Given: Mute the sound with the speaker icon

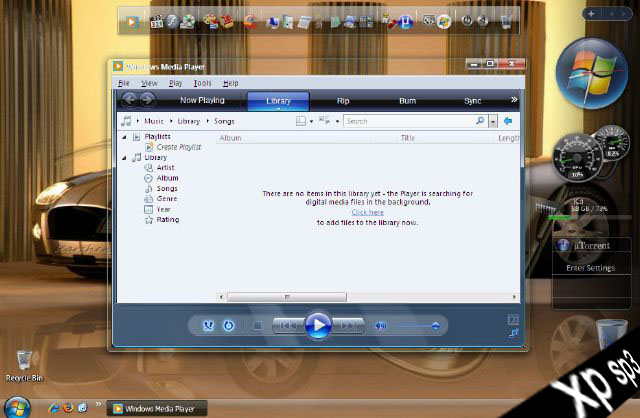Looking at the screenshot, I should click(x=380, y=326).
